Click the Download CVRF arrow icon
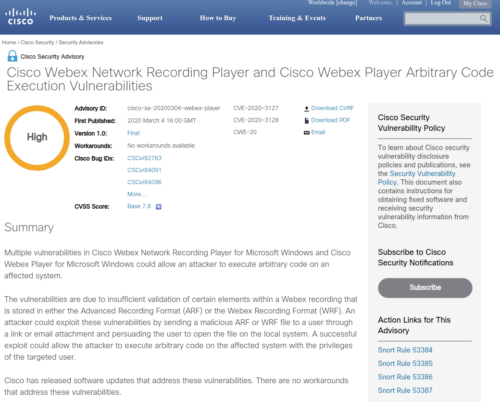 [306, 108]
